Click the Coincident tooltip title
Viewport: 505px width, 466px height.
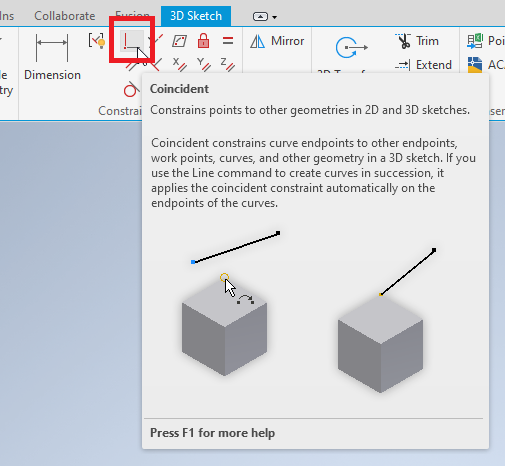click(x=179, y=89)
